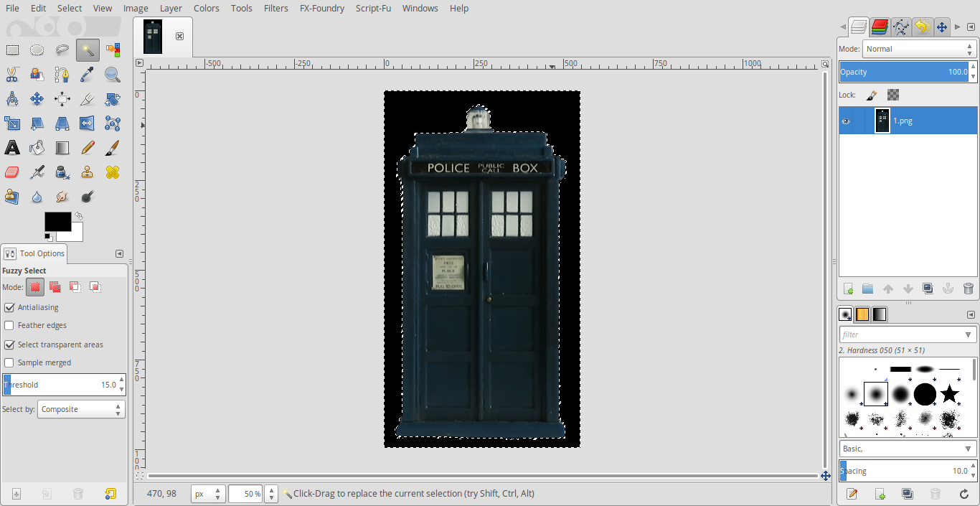This screenshot has width=980, height=506.
Task: Toggle Lock pixels brush icon
Action: pyautogui.click(x=872, y=95)
